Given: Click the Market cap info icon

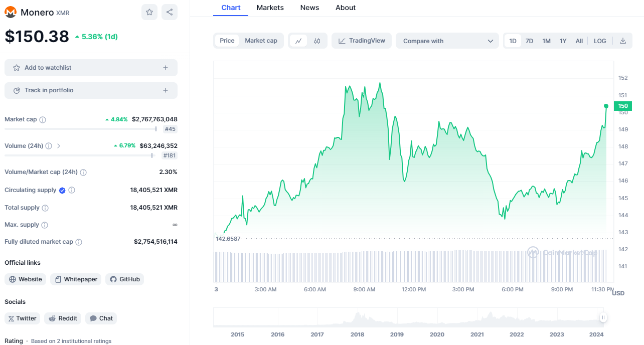Looking at the screenshot, I should pos(43,120).
